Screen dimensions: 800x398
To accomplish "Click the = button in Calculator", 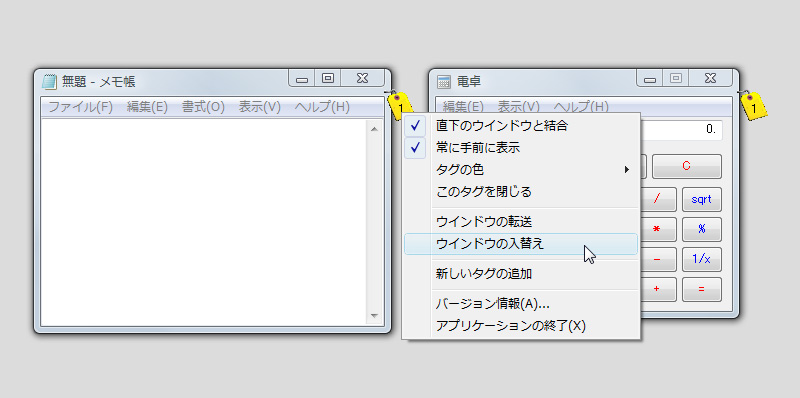I will (x=702, y=289).
